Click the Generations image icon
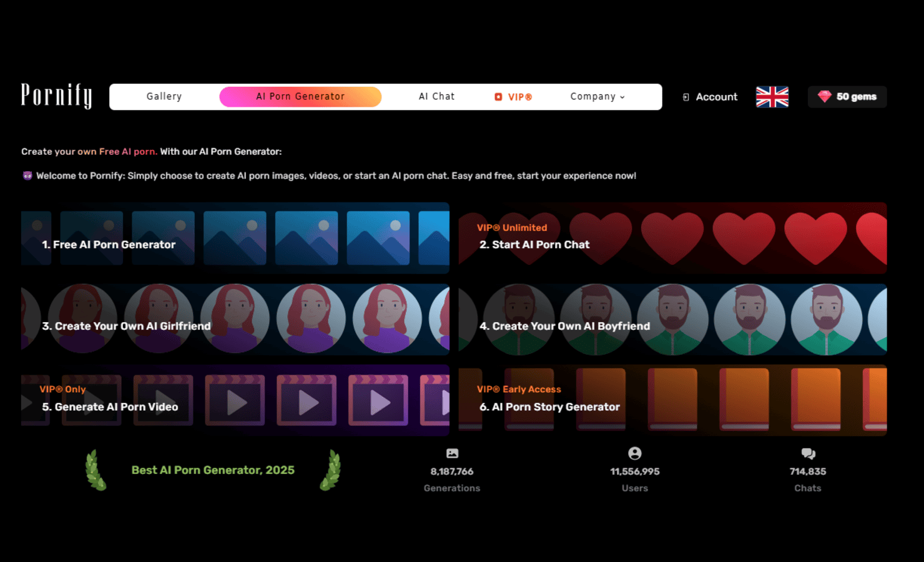The height and width of the screenshot is (562, 924). click(x=452, y=453)
